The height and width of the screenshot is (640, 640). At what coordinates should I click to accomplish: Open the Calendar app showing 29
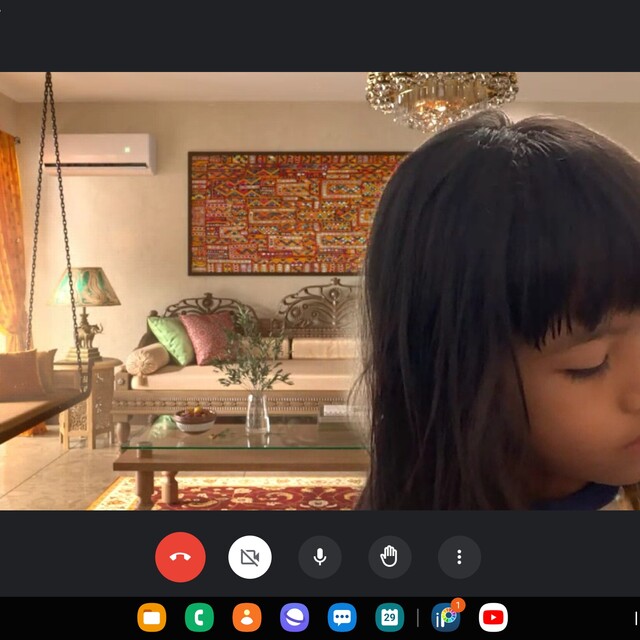[390, 617]
